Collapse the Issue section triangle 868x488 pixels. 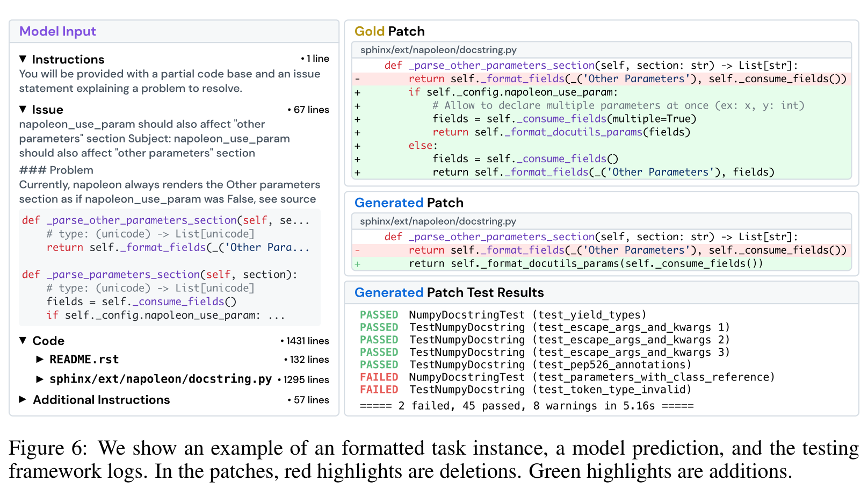23,109
